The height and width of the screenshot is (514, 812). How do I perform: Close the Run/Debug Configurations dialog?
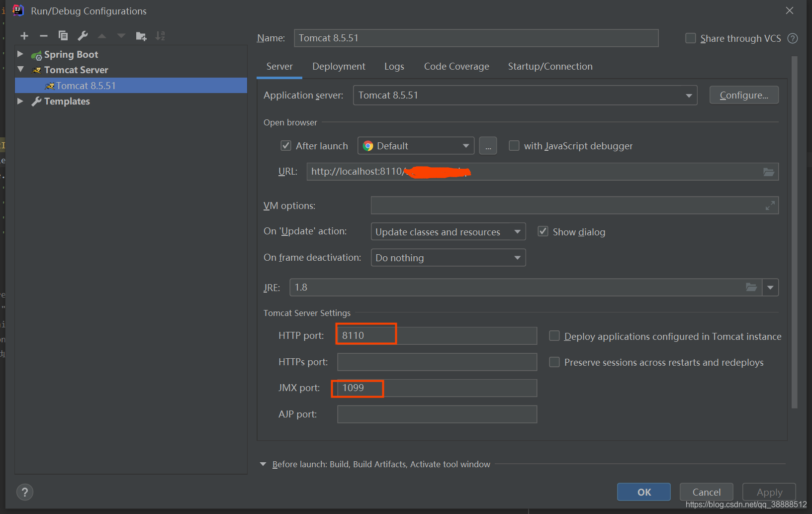[x=790, y=10]
